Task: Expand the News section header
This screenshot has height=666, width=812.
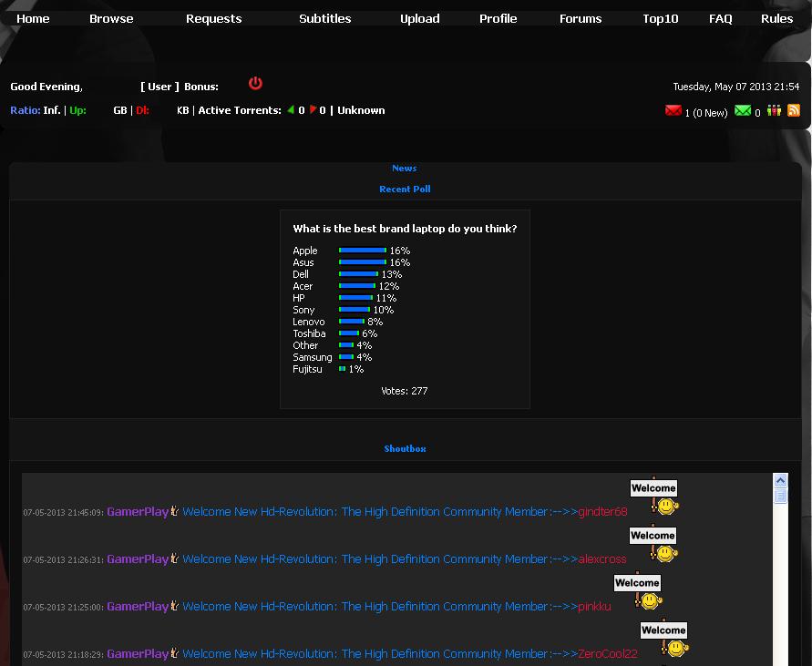Action: click(x=405, y=169)
